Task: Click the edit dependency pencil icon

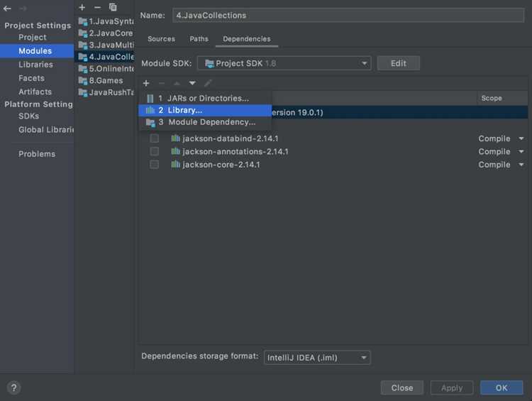Action: (208, 83)
